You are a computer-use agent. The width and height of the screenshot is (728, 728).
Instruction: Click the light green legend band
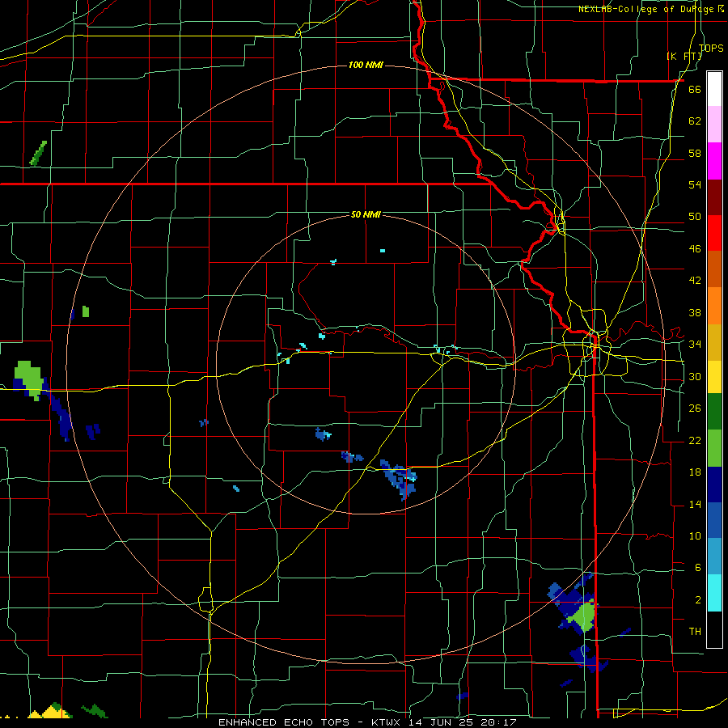pos(714,448)
